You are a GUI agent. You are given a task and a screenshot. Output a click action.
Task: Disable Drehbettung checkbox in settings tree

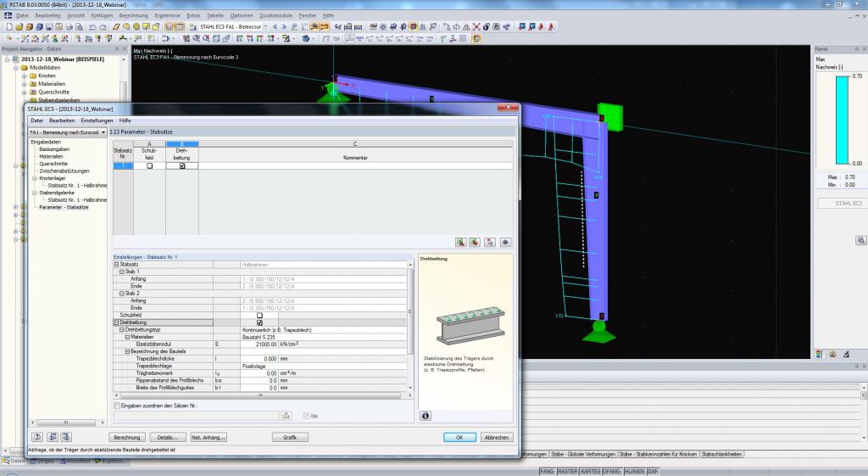tap(259, 322)
